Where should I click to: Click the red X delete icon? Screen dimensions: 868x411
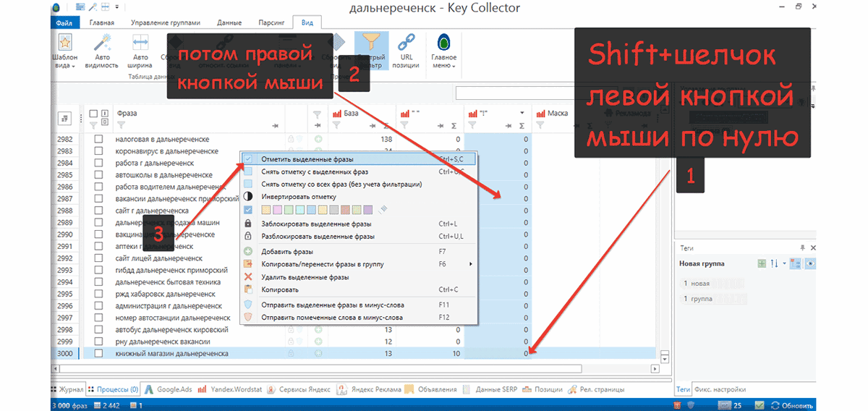pyautogui.click(x=247, y=277)
